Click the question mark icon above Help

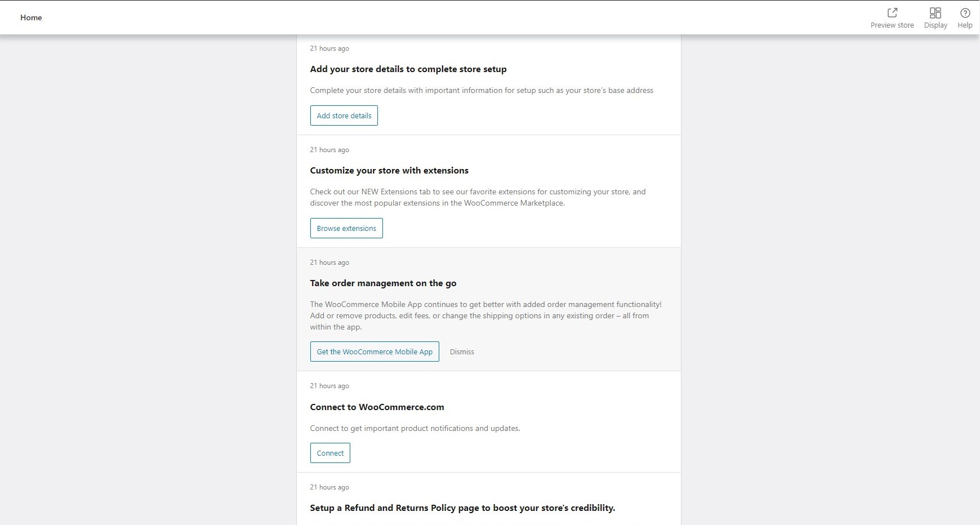click(965, 11)
